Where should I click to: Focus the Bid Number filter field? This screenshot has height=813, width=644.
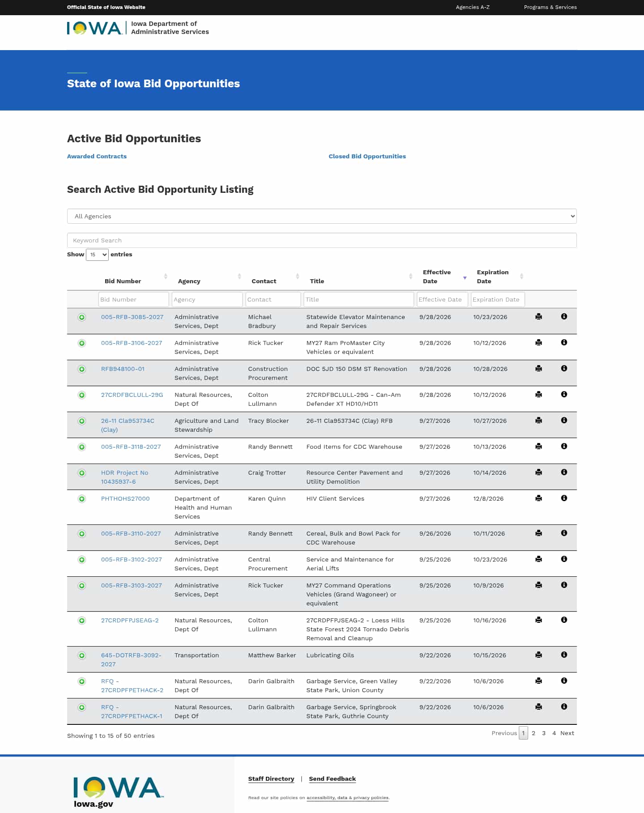tap(133, 299)
